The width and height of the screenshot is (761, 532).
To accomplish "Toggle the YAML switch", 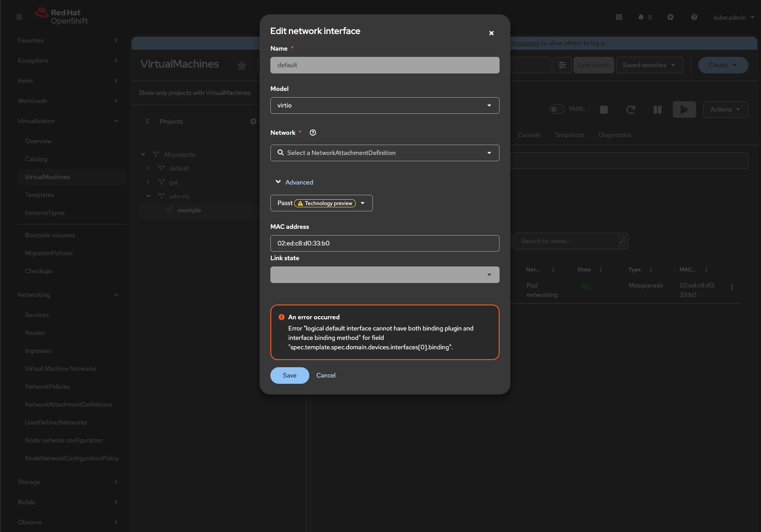I will [x=557, y=109].
